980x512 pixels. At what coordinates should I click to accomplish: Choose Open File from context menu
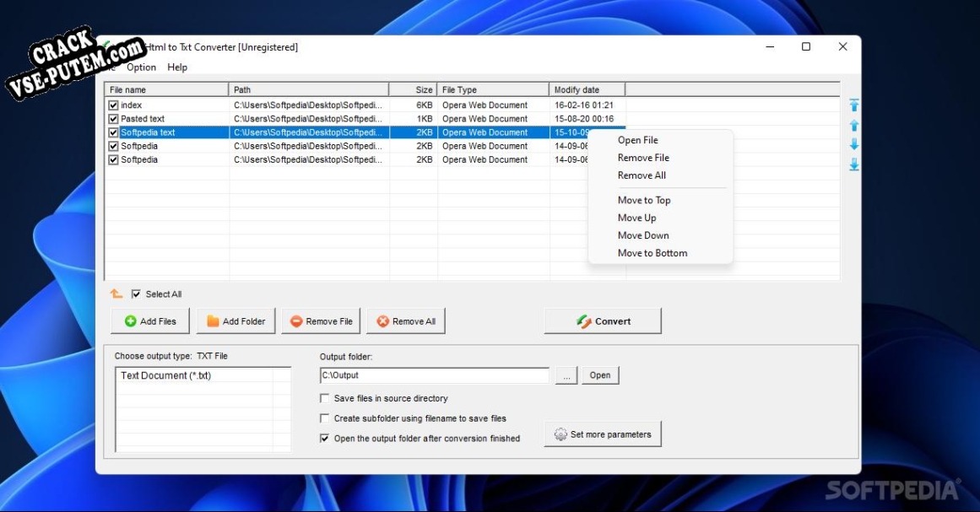[x=637, y=140]
